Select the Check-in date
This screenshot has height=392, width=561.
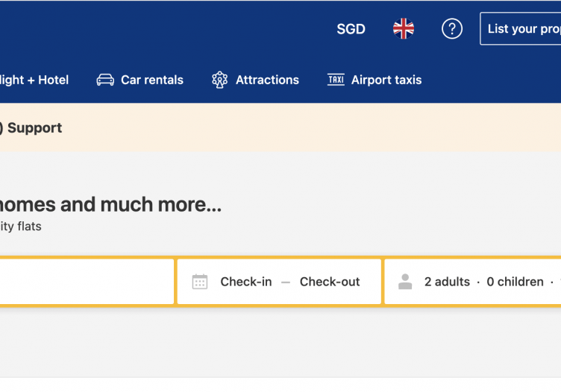tap(246, 282)
